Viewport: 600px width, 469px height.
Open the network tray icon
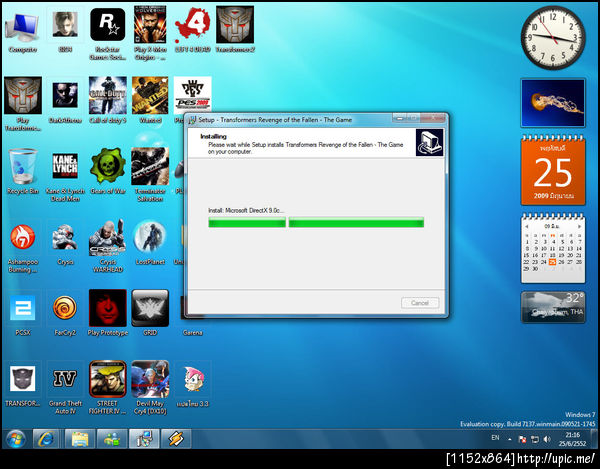click(535, 439)
